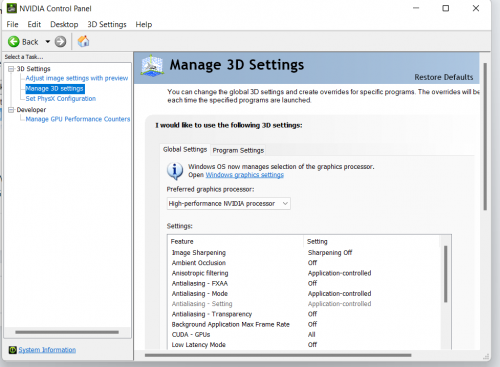Go to the Home icon
The height and width of the screenshot is (367, 500).
pyautogui.click(x=83, y=41)
